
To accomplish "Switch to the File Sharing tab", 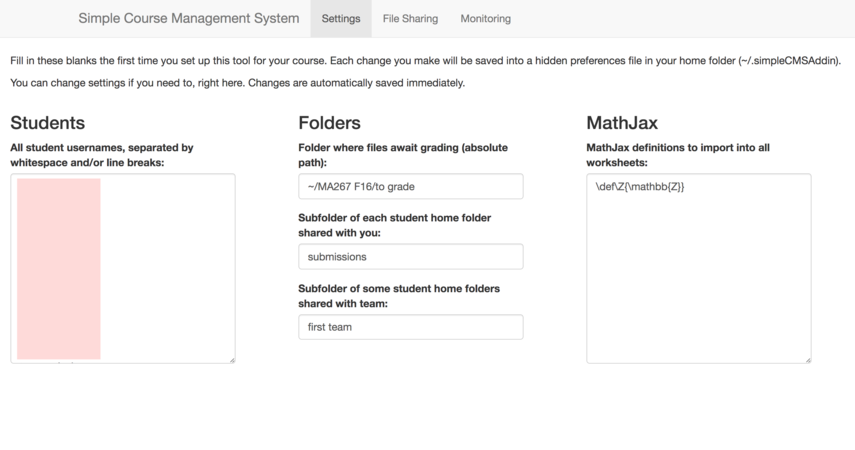I will [x=410, y=19].
